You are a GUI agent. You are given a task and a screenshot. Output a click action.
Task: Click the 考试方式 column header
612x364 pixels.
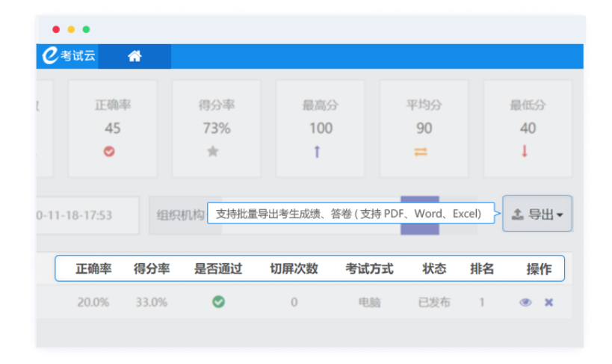coord(369,269)
